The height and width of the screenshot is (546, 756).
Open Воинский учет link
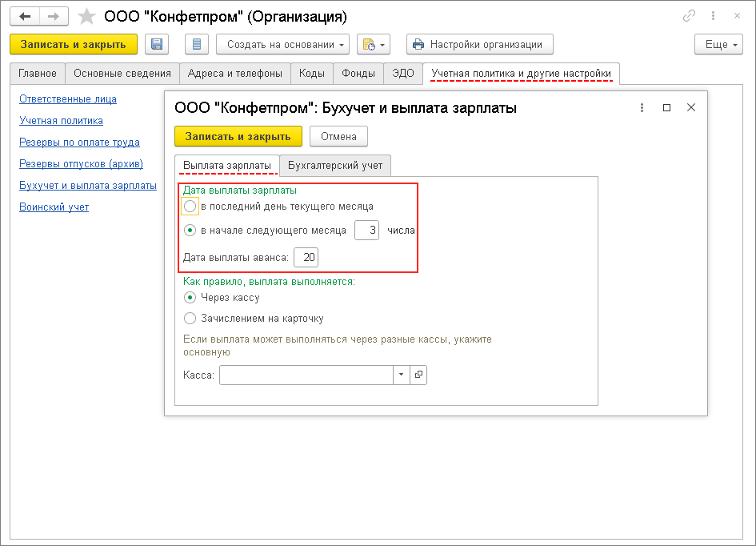[54, 207]
